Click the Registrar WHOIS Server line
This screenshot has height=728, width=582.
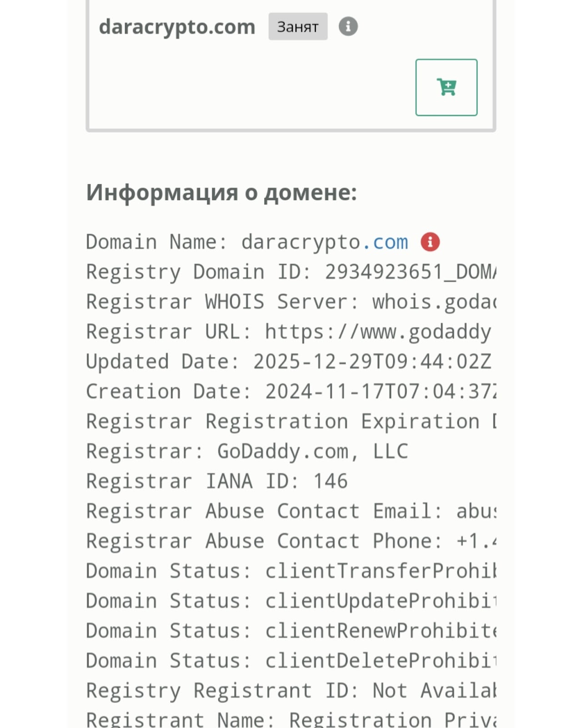click(x=291, y=303)
